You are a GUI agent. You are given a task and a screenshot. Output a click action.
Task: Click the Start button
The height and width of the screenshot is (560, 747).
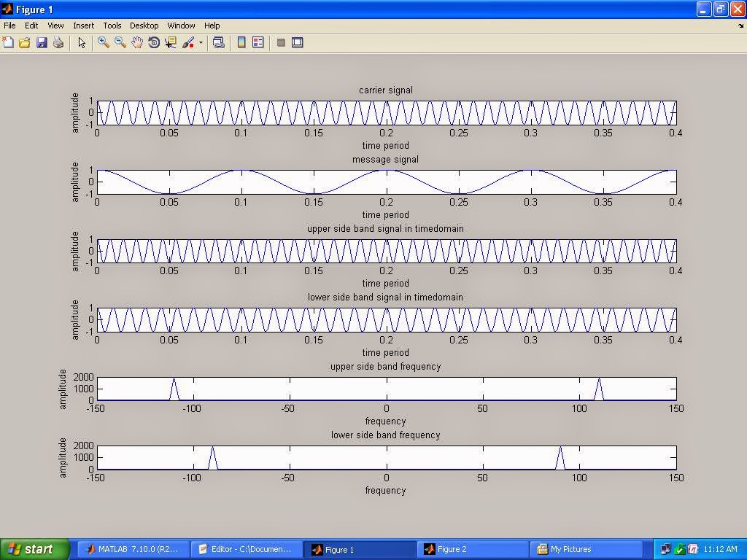tap(33, 549)
